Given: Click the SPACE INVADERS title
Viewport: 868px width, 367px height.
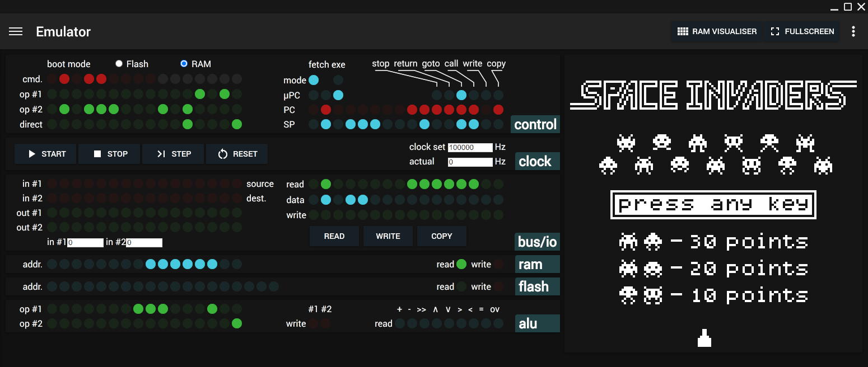Looking at the screenshot, I should point(713,94).
